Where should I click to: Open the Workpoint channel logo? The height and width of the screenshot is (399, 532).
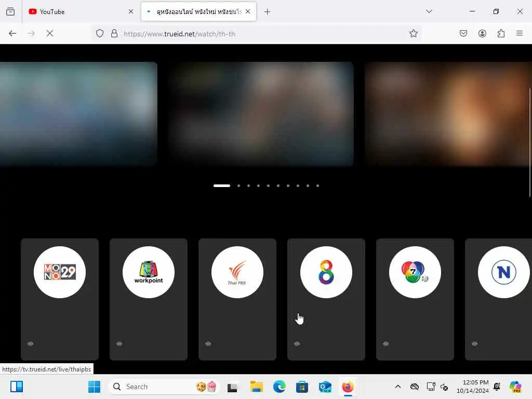[149, 272]
